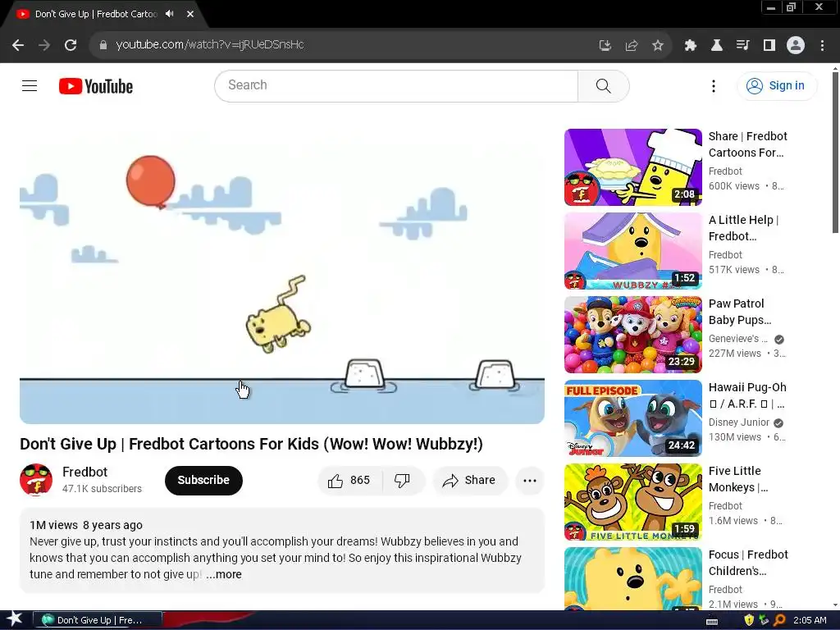The height and width of the screenshot is (630, 840).
Task: Open Hawaii Pug-Oh full episode thumbnail
Action: click(632, 418)
